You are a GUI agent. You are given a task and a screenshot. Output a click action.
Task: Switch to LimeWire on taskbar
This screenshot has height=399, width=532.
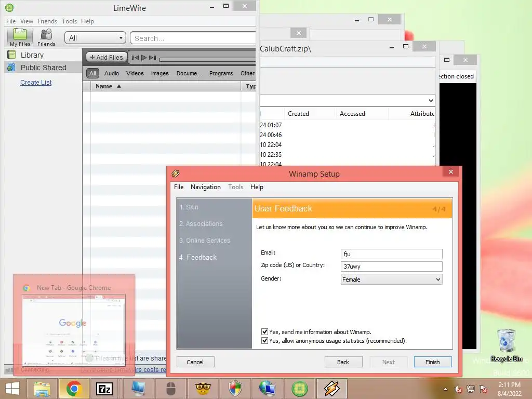[x=299, y=389]
